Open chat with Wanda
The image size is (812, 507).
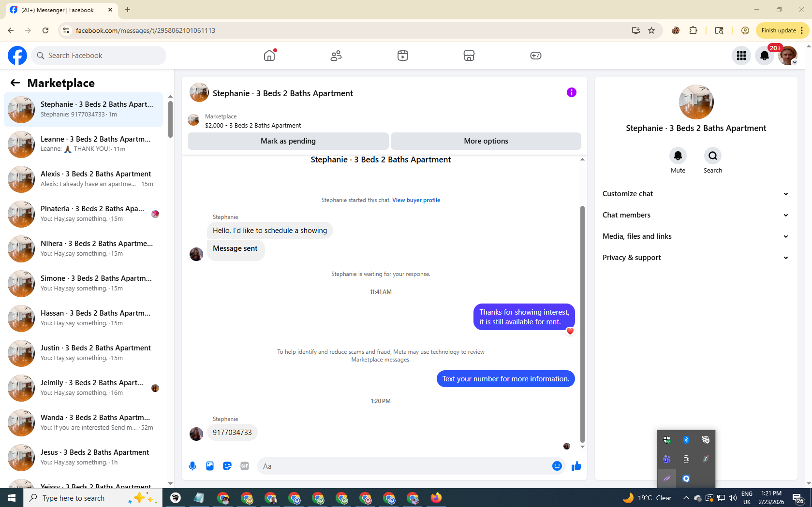tap(83, 423)
